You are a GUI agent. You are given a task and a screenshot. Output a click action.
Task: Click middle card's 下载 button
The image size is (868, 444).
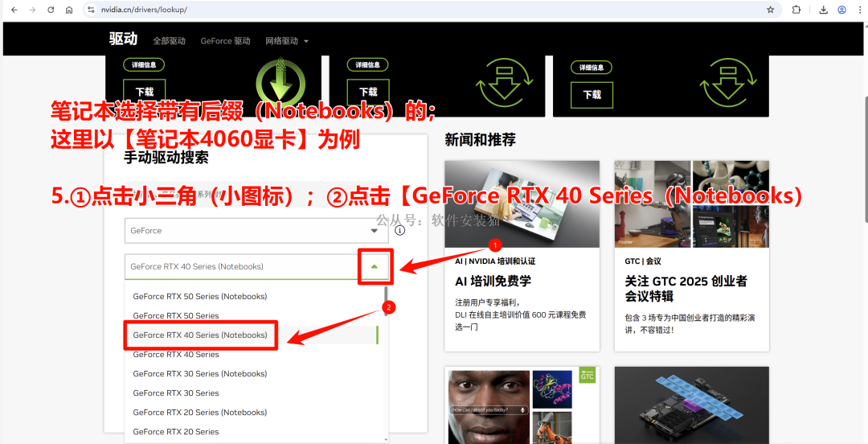[x=368, y=92]
